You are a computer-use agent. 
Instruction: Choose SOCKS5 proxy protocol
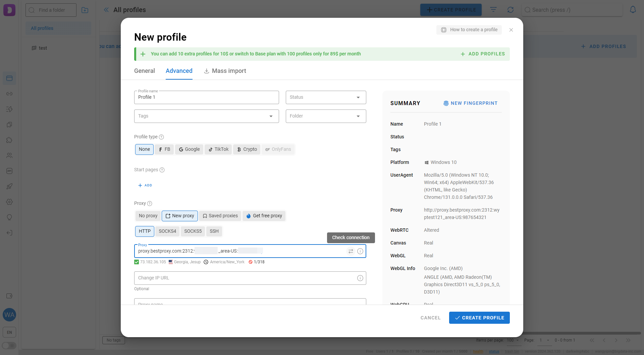click(x=193, y=231)
